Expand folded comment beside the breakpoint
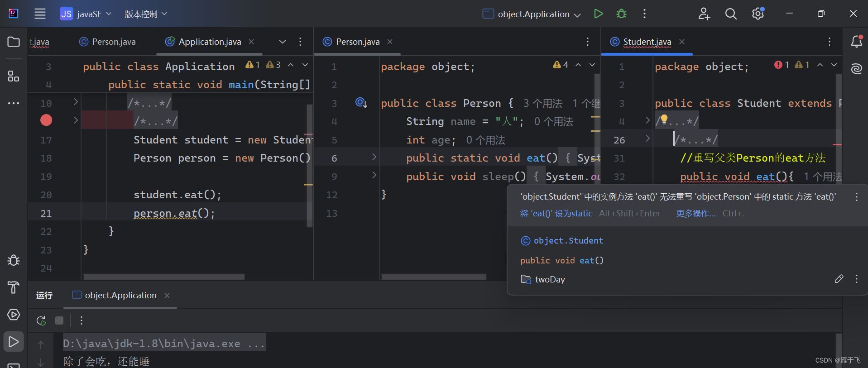 tap(76, 120)
